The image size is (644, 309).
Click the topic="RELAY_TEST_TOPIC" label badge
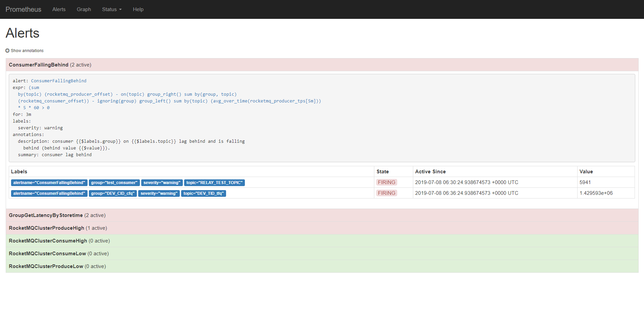tap(214, 183)
